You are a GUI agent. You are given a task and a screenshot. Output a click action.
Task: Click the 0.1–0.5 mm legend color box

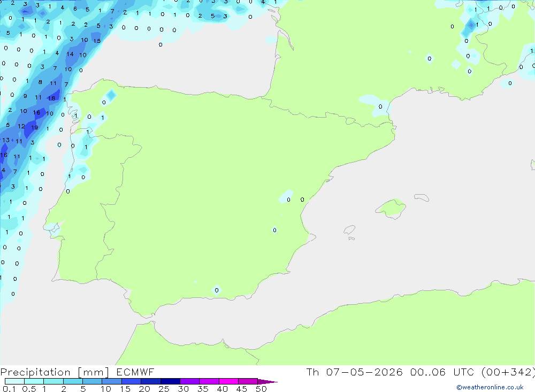pos(14,381)
